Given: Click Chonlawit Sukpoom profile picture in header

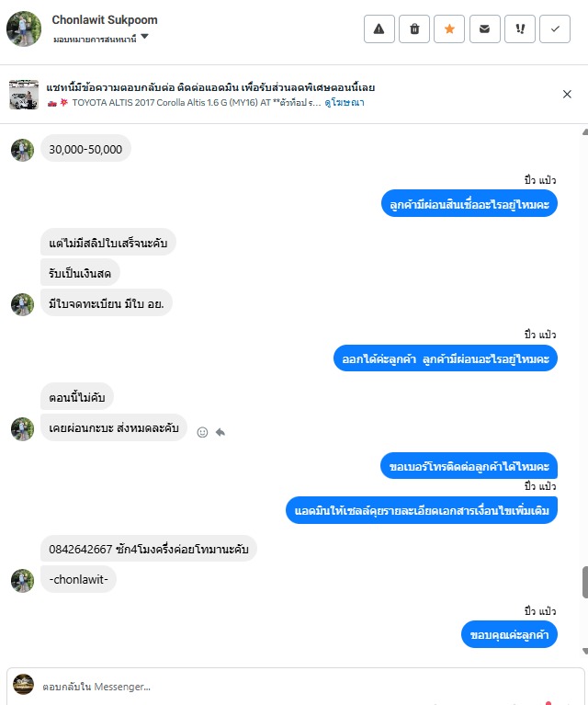Looking at the screenshot, I should point(23,28).
